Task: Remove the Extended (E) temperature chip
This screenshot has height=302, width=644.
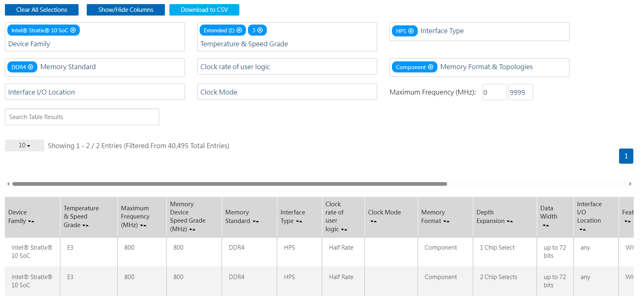Action: click(x=239, y=30)
